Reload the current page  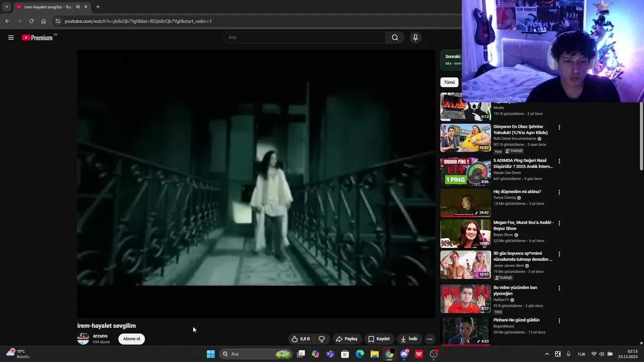click(31, 21)
